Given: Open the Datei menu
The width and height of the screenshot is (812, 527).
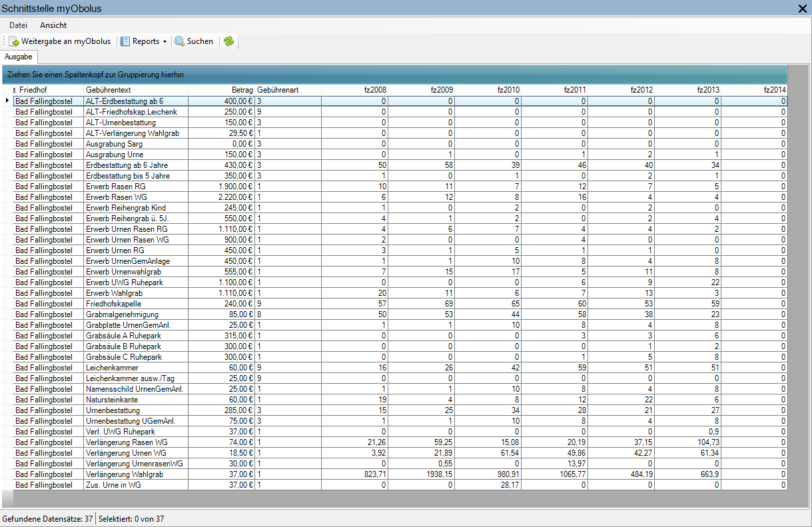Looking at the screenshot, I should tap(18, 25).
